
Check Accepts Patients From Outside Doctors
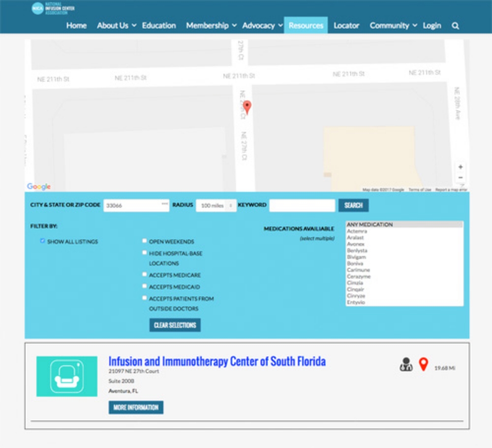(144, 298)
